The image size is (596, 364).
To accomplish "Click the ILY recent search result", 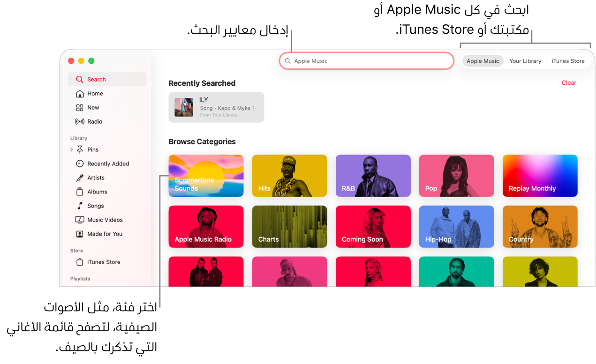I will [x=216, y=107].
